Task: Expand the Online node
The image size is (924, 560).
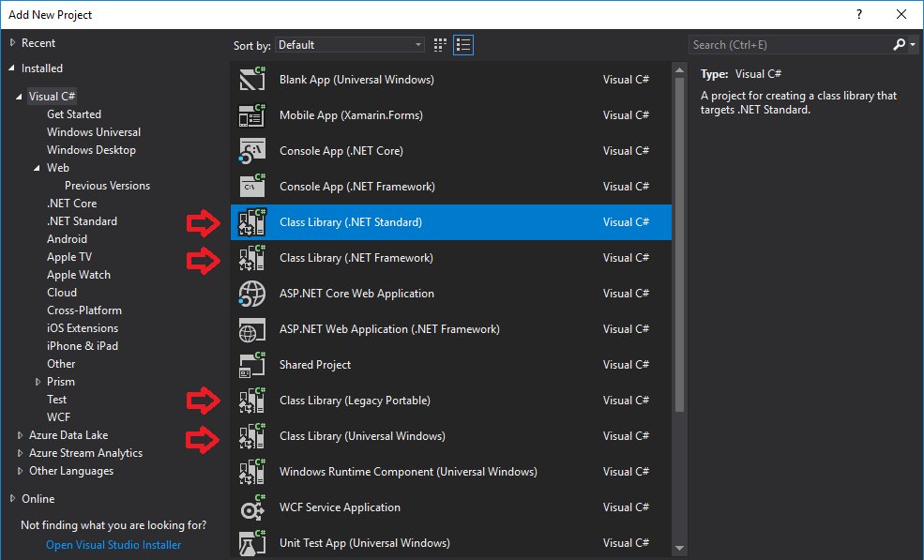Action: (x=12, y=498)
